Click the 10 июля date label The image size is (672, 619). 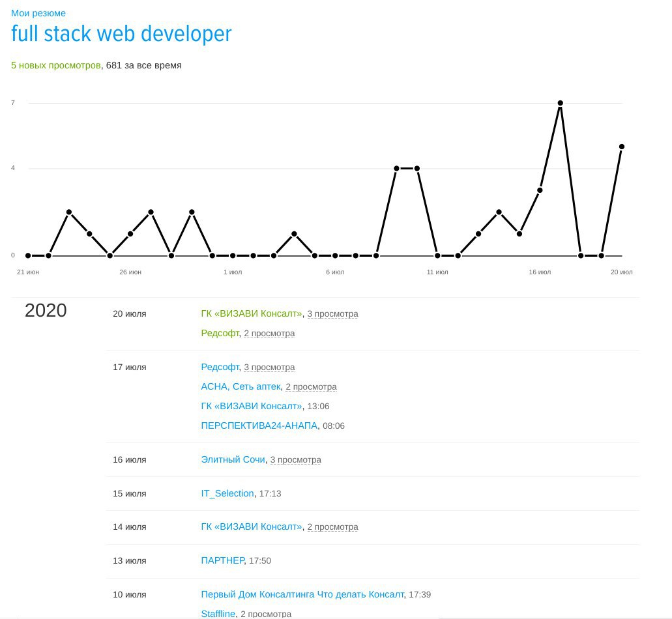[130, 595]
